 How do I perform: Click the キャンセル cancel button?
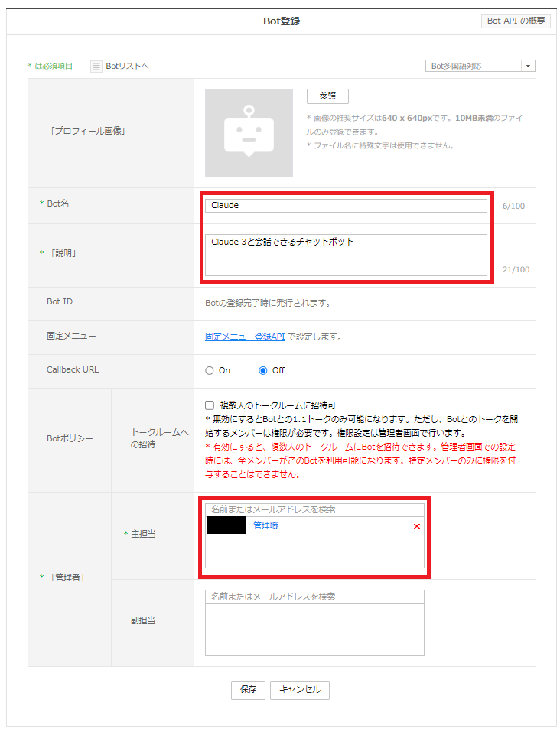(x=300, y=689)
